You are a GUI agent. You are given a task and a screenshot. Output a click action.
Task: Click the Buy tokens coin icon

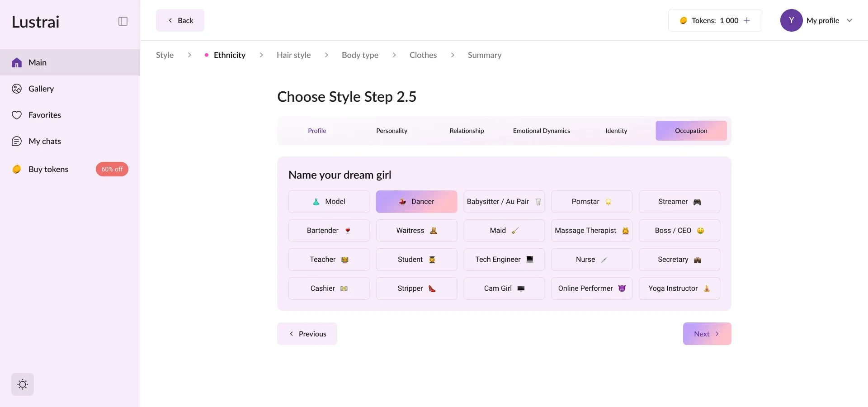[17, 169]
